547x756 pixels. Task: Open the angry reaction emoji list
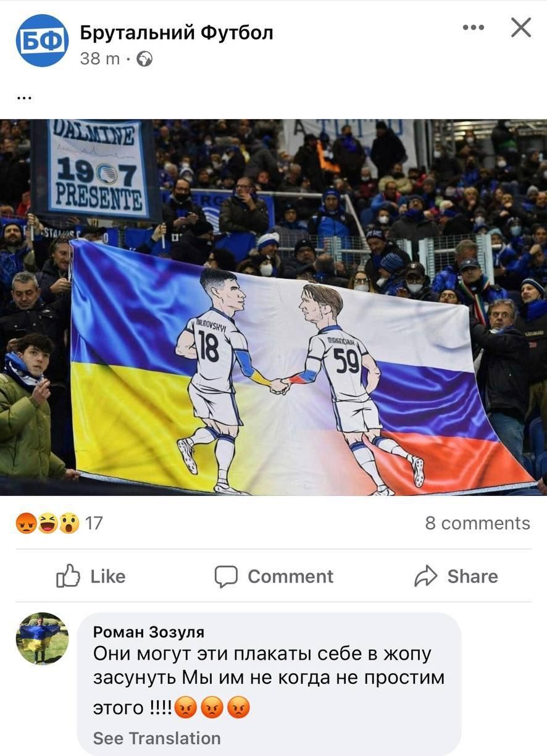point(26,524)
